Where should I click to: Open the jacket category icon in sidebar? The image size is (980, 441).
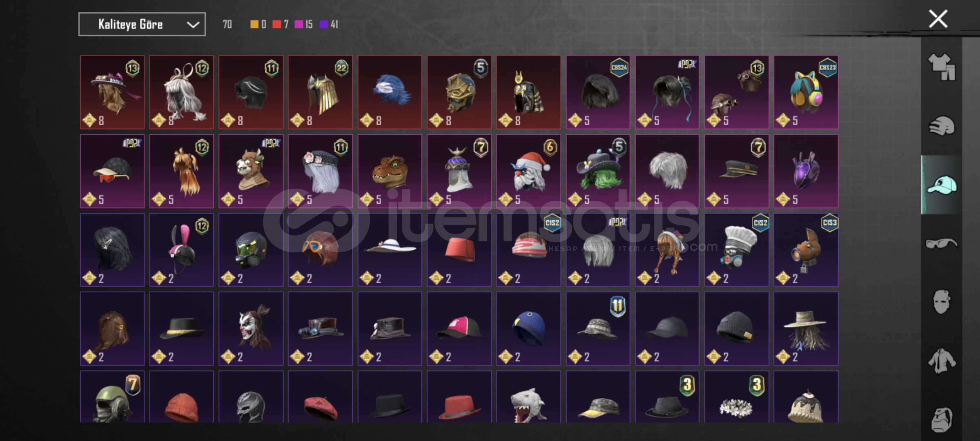(x=942, y=361)
